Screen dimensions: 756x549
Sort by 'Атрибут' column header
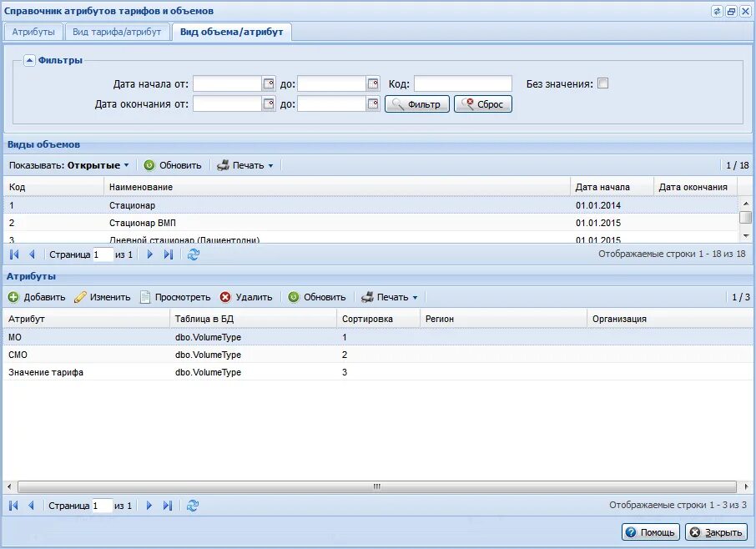point(86,319)
